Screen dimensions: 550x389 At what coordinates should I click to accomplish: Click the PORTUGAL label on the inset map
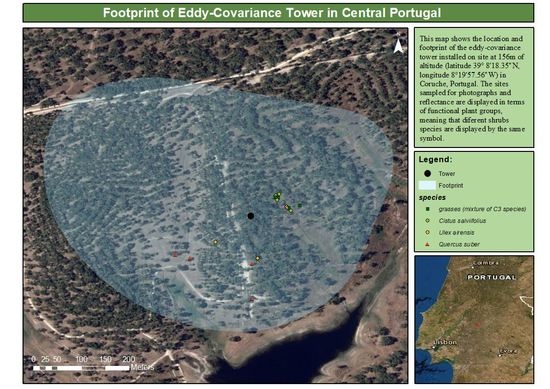491,277
